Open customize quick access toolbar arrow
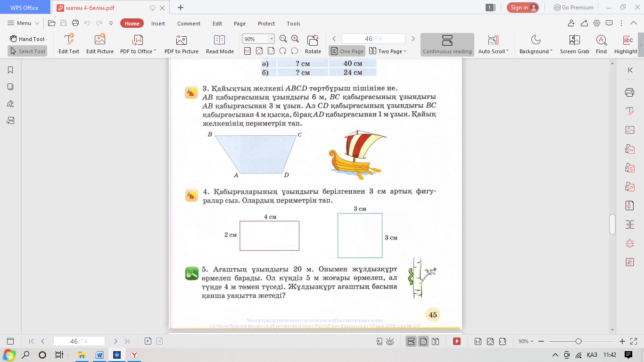The image size is (644, 362). (111, 23)
